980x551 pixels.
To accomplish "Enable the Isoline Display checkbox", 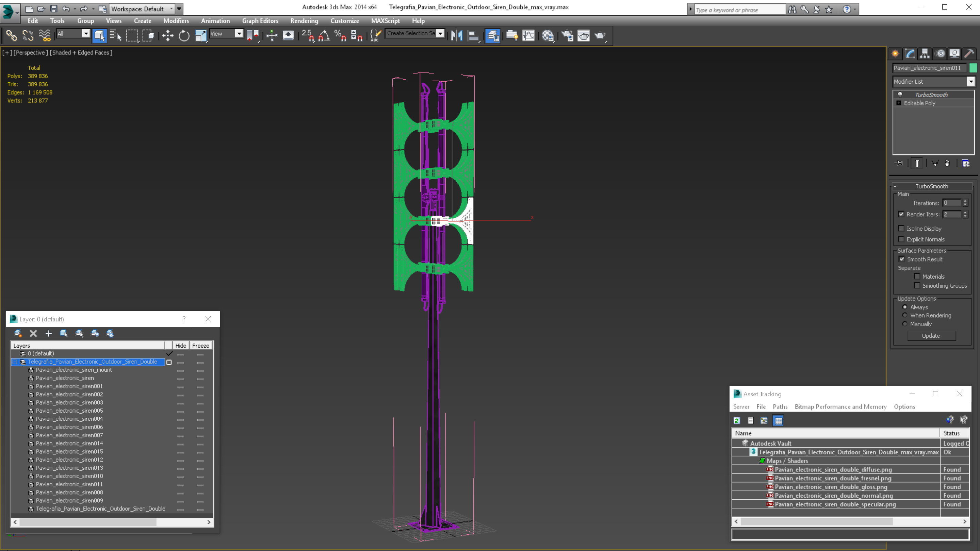I will click(901, 229).
